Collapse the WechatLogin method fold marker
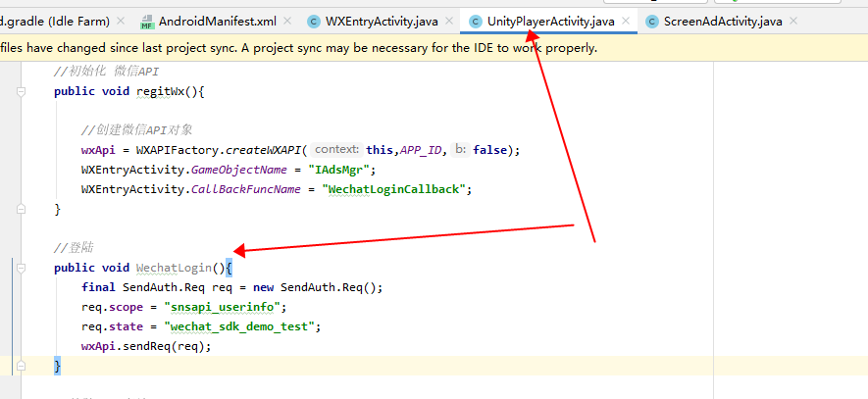Viewport: 868px width, 399px height. tap(21, 268)
